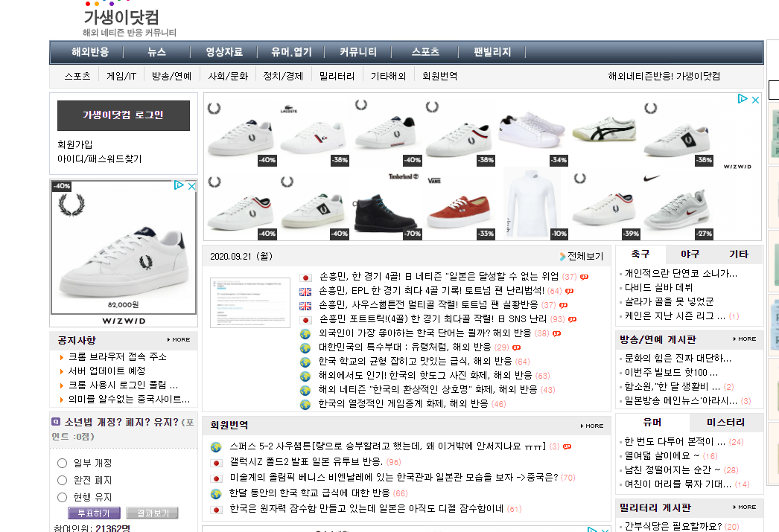The image size is (779, 532).
Task: Open the 밀리터리 submenu link
Action: tap(337, 76)
